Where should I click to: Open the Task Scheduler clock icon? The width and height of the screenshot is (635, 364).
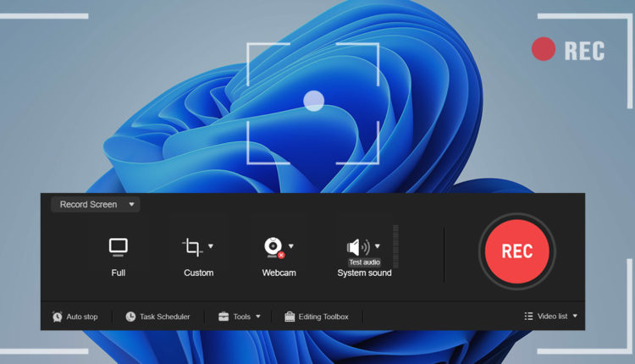[x=130, y=317]
